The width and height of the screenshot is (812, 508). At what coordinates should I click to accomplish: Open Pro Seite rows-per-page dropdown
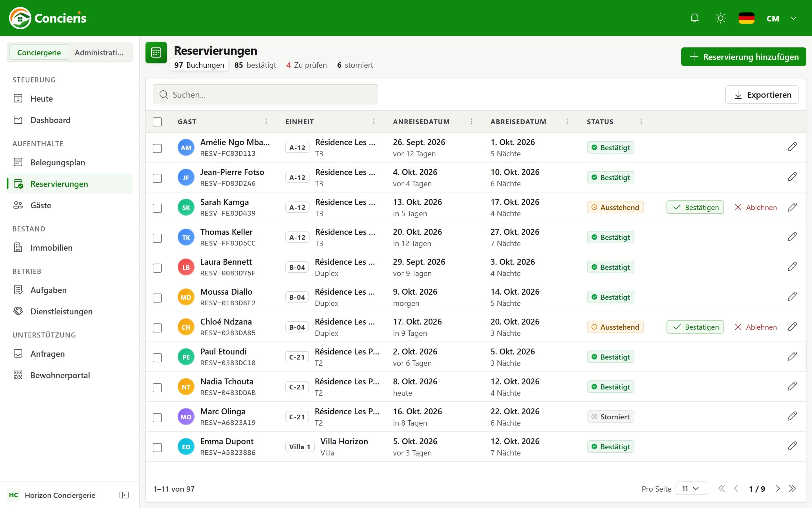(x=692, y=489)
